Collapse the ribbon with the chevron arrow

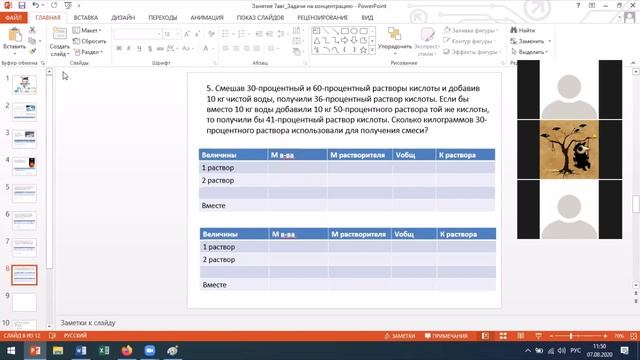(x=633, y=63)
